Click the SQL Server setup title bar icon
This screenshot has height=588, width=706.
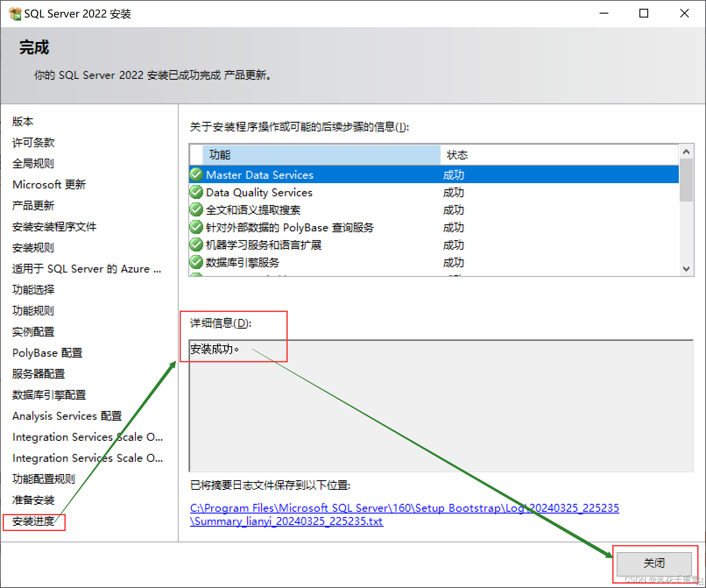(15, 14)
